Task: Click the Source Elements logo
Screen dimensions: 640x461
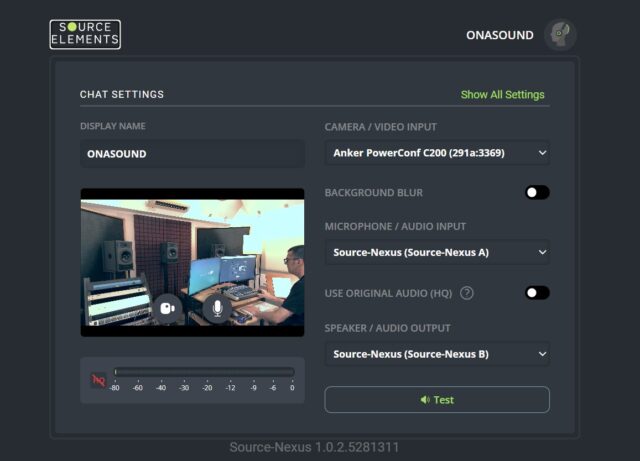Action: [x=85, y=34]
